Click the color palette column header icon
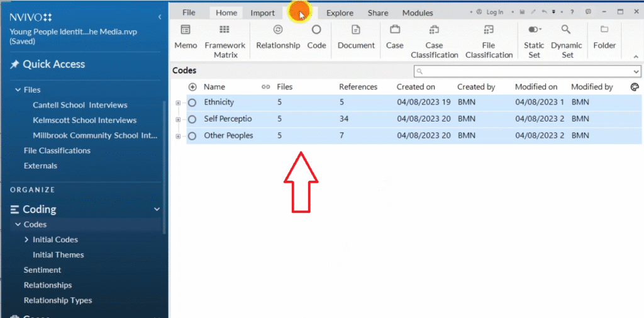Image resolution: width=644 pixels, height=318 pixels. pyautogui.click(x=635, y=87)
